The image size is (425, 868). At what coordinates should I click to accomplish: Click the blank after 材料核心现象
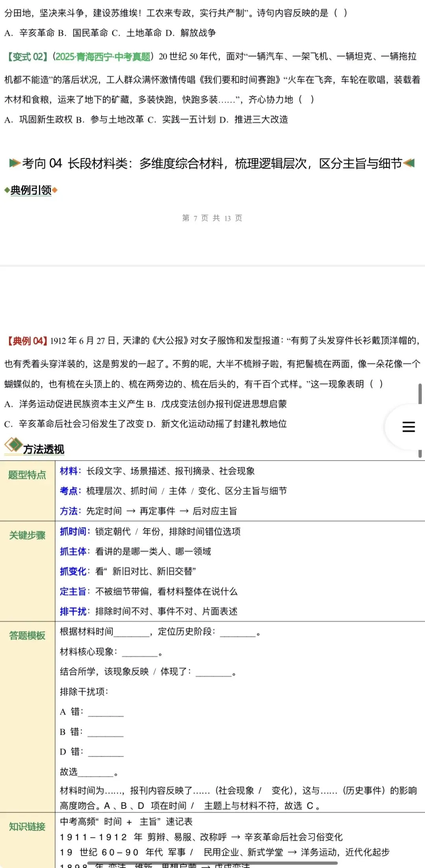[140, 652]
